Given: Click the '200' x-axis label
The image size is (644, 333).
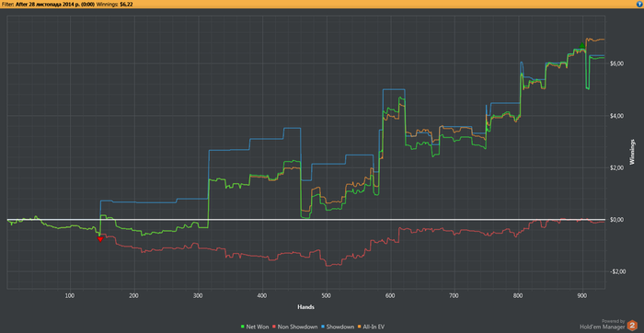Looking at the screenshot, I should (134, 295).
